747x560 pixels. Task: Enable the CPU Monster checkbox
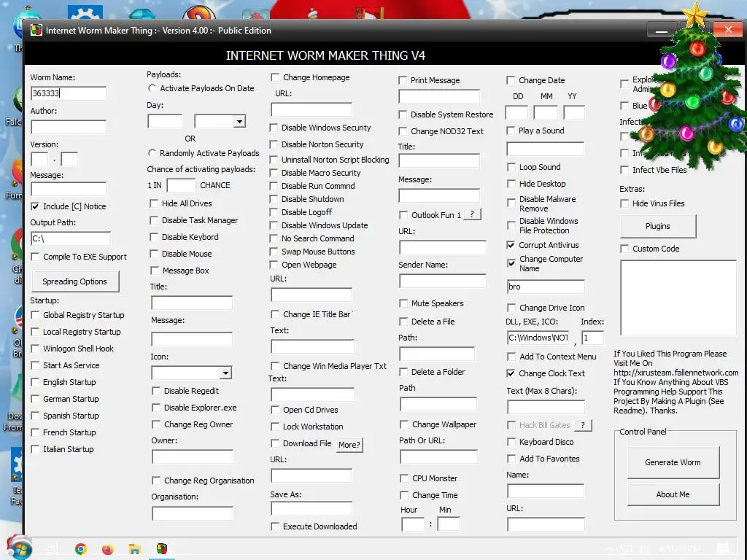point(404,478)
